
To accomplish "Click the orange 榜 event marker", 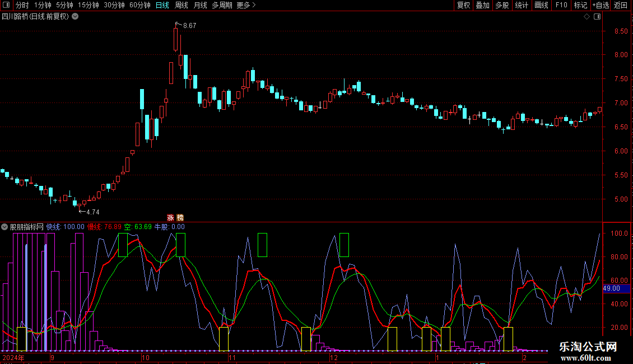I will 180,217.
